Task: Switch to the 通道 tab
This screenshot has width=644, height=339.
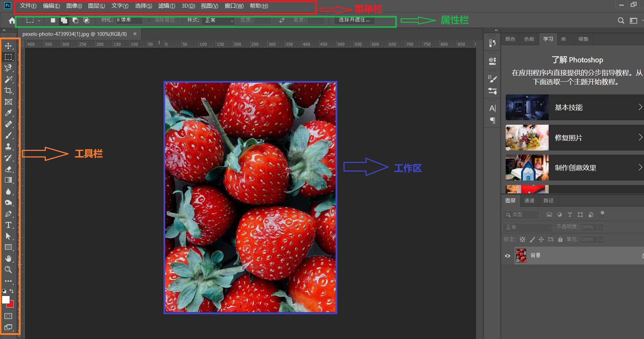Action: [x=529, y=201]
